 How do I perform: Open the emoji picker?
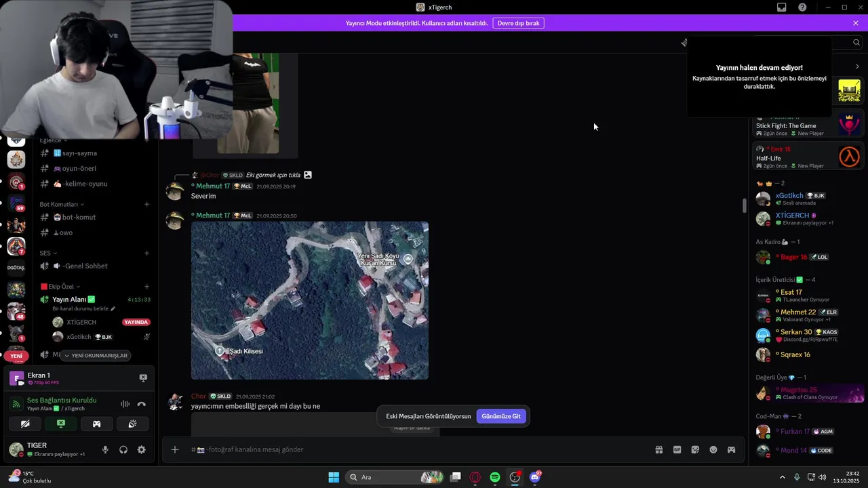(x=713, y=449)
